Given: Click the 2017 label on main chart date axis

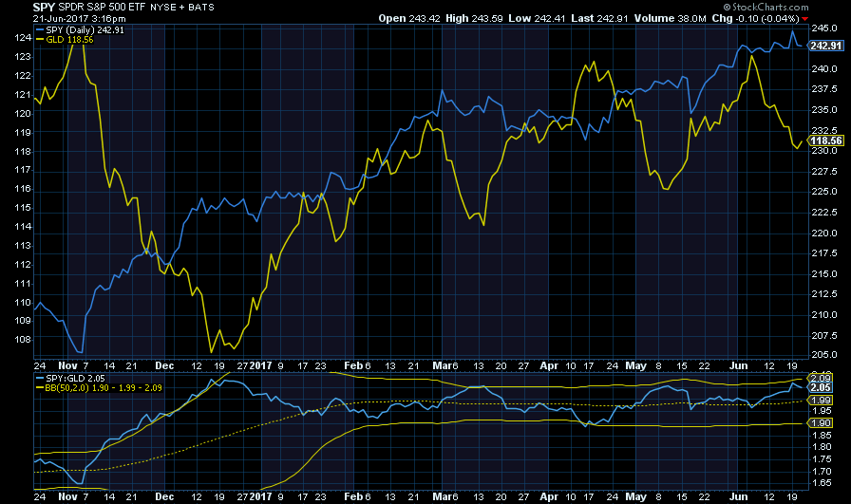Looking at the screenshot, I should tap(260, 365).
